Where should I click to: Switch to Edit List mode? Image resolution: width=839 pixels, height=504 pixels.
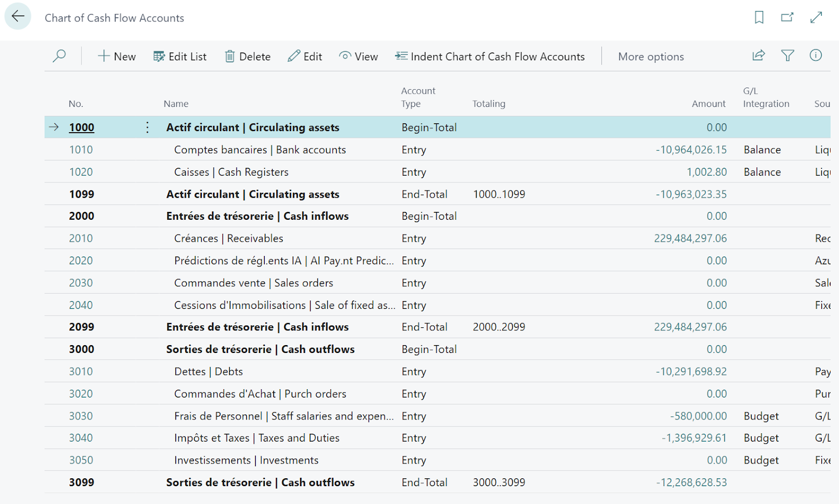(180, 56)
